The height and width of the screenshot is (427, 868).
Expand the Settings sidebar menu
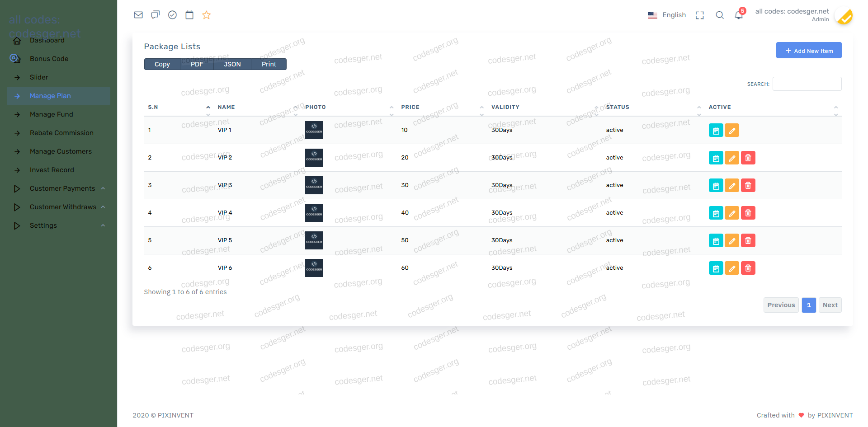pyautogui.click(x=43, y=225)
